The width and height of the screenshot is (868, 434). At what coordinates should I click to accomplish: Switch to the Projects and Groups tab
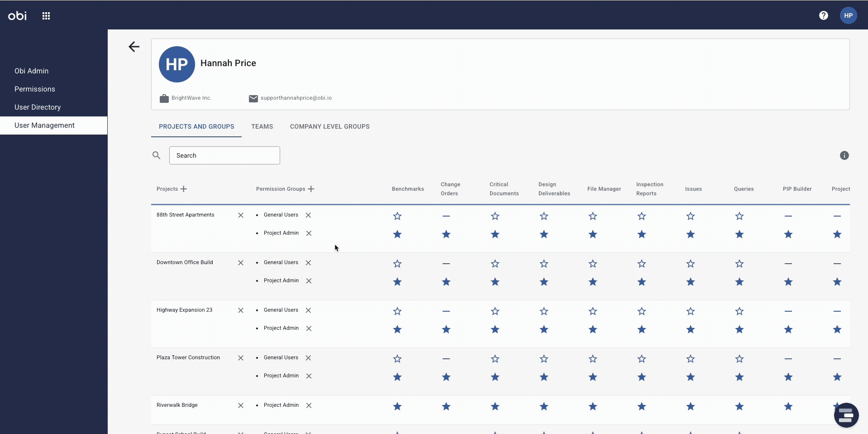[x=196, y=126]
